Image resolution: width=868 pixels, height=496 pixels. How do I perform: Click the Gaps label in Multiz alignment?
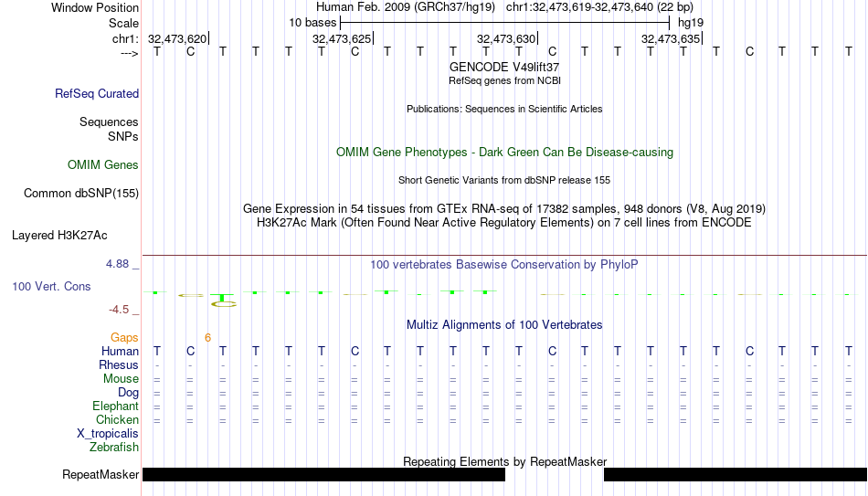tap(124, 338)
